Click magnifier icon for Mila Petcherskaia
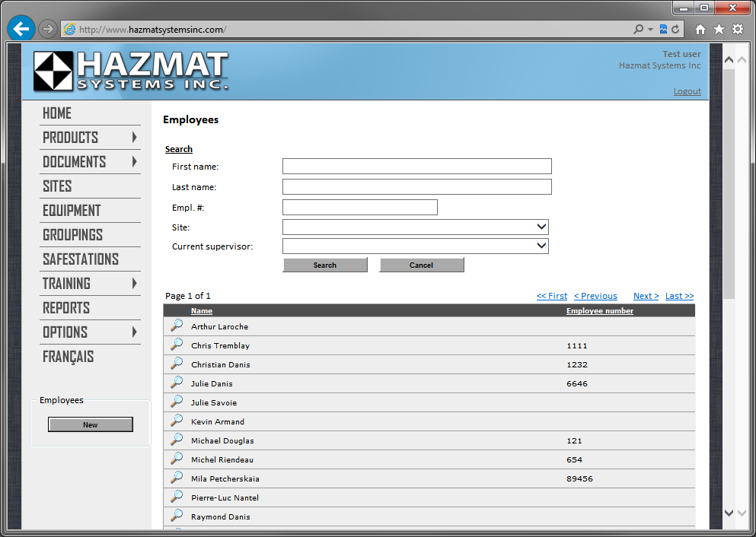The width and height of the screenshot is (756, 537). click(177, 478)
